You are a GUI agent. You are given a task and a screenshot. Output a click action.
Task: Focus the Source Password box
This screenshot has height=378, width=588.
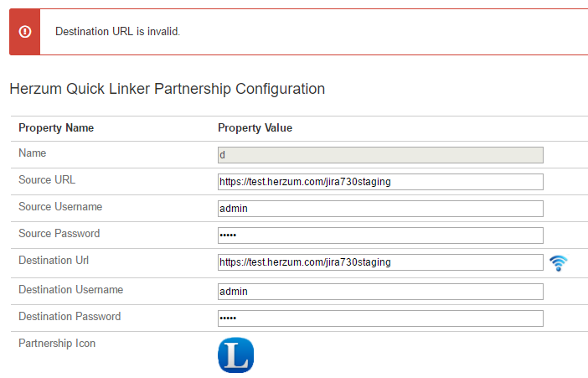coord(380,236)
